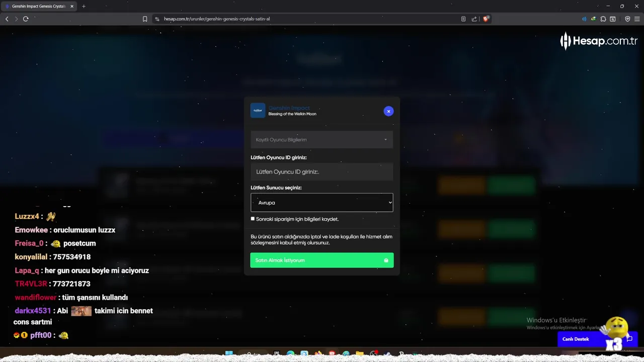The height and width of the screenshot is (362, 644).
Task: Open site information icon beside the URL
Action: coord(157,19)
